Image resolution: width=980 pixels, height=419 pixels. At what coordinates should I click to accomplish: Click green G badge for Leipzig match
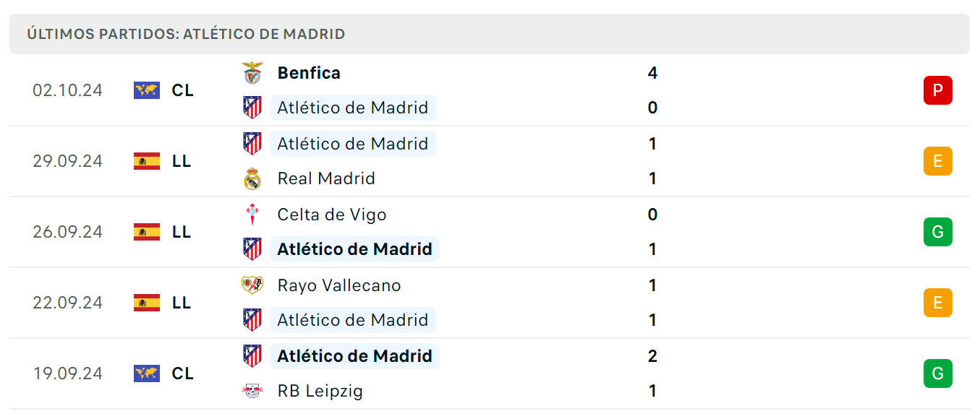tap(938, 373)
